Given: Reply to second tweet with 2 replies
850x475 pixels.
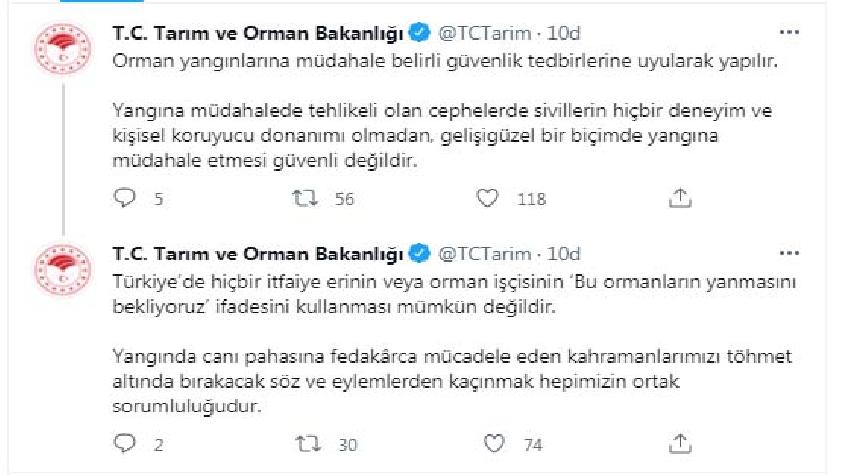Looking at the screenshot, I should pos(125,444).
